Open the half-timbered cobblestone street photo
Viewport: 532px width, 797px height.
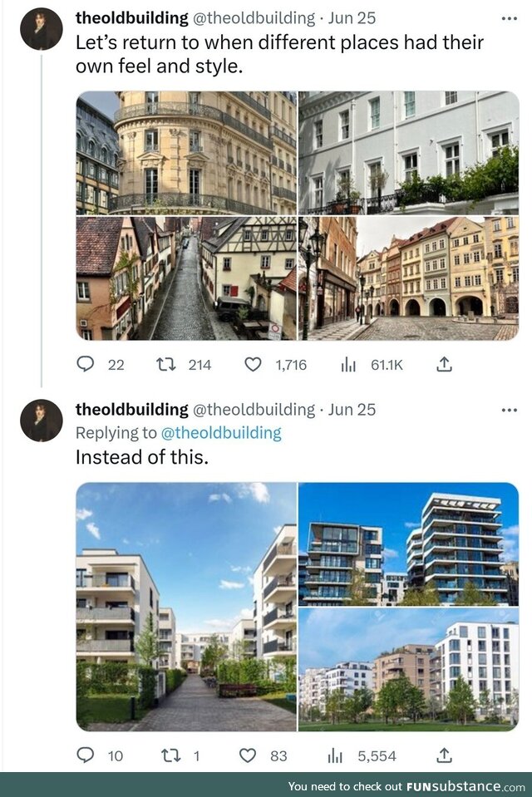(x=186, y=278)
